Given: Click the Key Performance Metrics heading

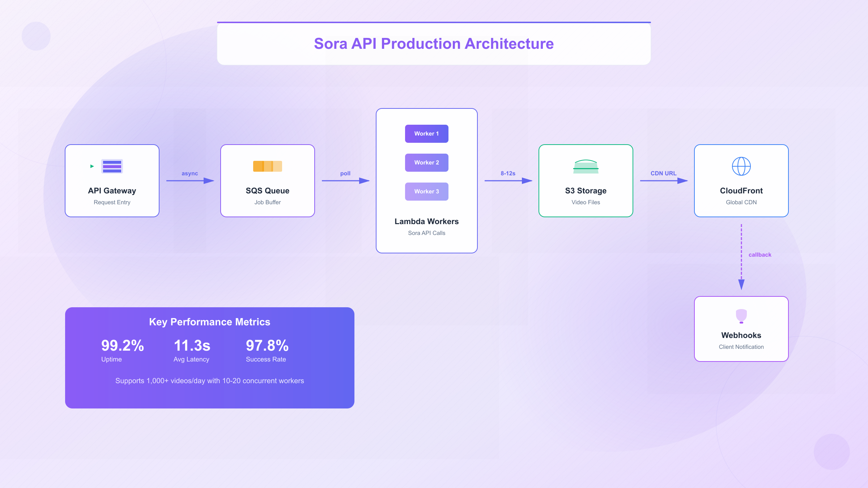Looking at the screenshot, I should (209, 322).
